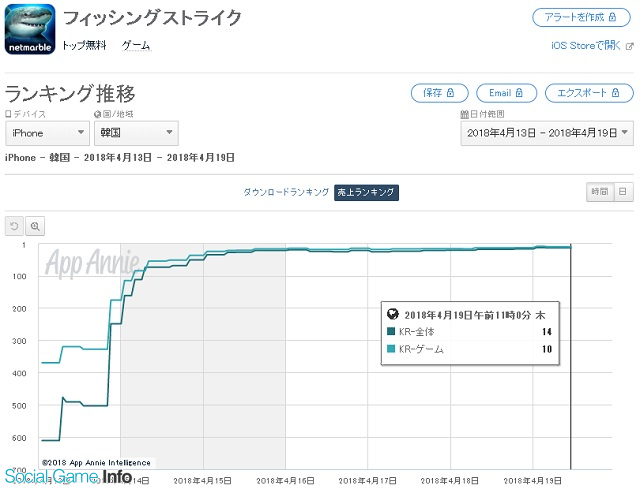This screenshot has width=640, height=489.
Task: Click the KR-ゲーム legend color swatch
Action: point(392,349)
